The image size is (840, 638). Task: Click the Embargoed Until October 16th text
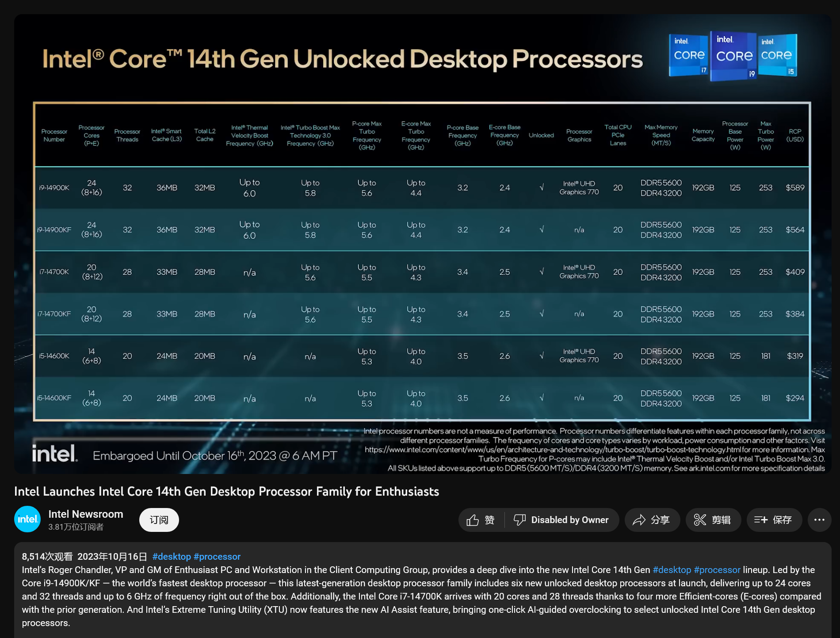[x=215, y=455]
